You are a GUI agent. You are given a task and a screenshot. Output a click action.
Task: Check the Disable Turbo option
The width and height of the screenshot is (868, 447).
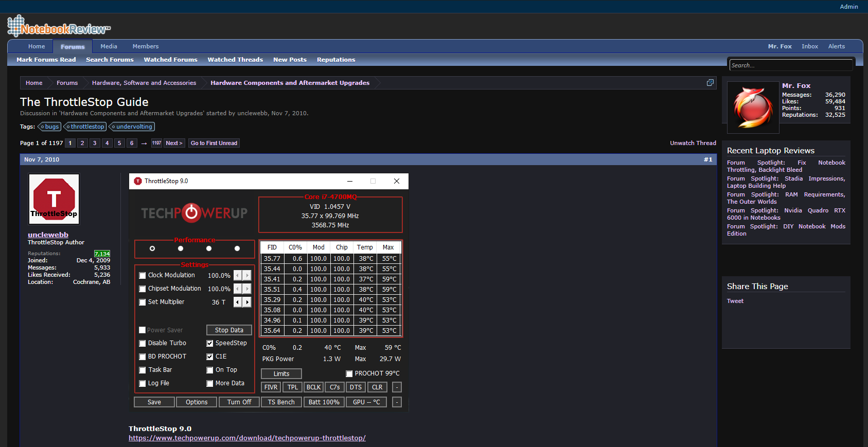point(143,344)
